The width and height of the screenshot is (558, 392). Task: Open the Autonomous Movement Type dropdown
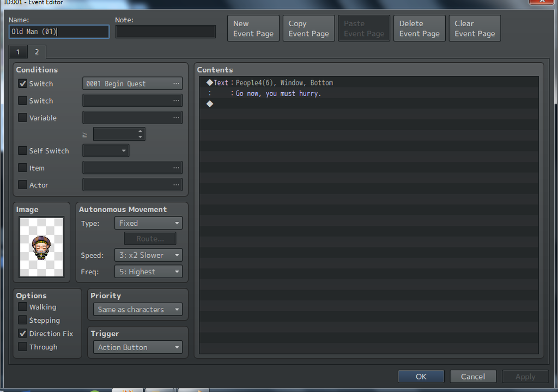point(148,223)
